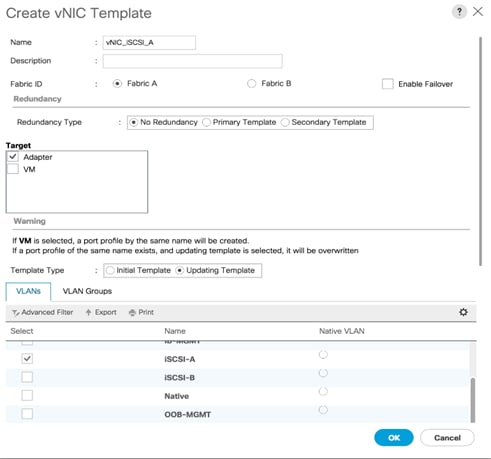The image size is (491, 459).
Task: Click the Print printer icon
Action: coord(132,312)
